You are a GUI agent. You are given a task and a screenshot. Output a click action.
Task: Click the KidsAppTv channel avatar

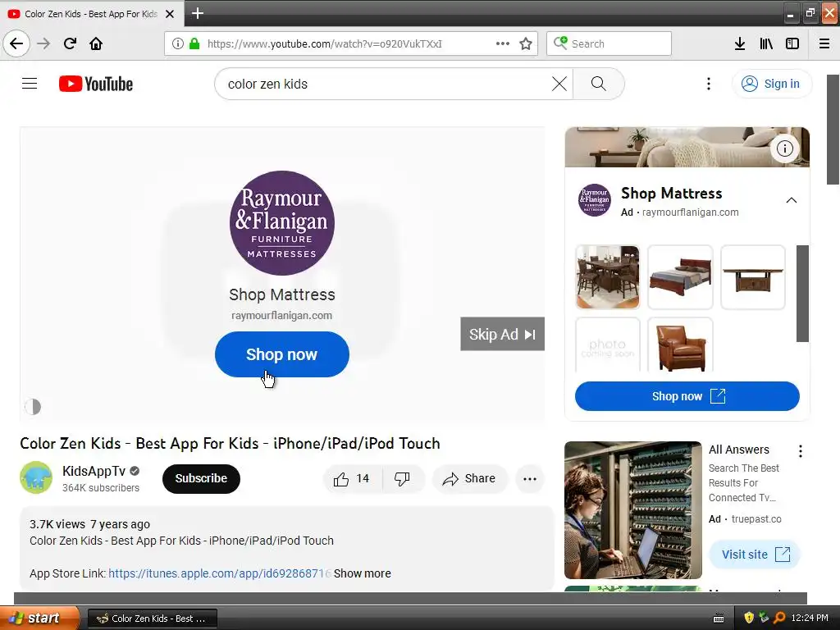pyautogui.click(x=36, y=477)
